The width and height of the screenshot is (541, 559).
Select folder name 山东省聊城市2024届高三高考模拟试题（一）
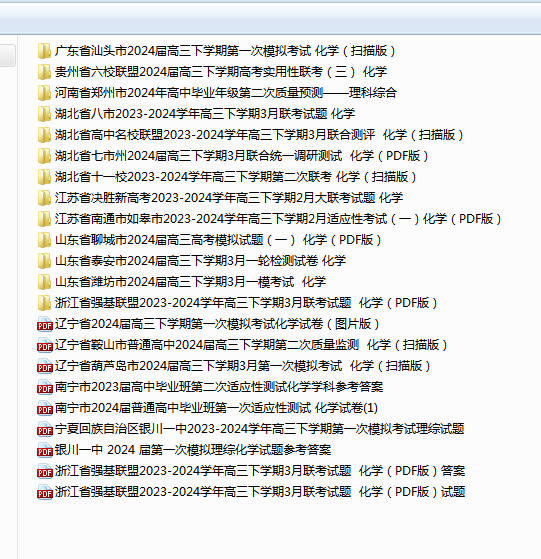click(x=218, y=240)
